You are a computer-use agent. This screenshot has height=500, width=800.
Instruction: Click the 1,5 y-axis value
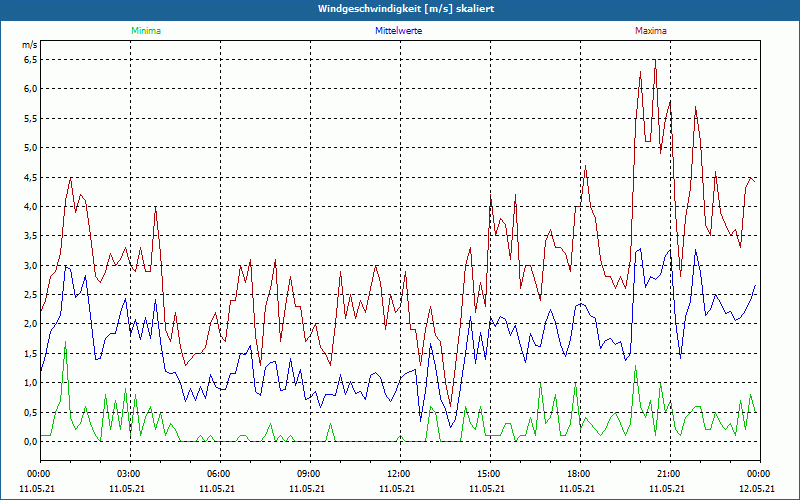click(31, 354)
